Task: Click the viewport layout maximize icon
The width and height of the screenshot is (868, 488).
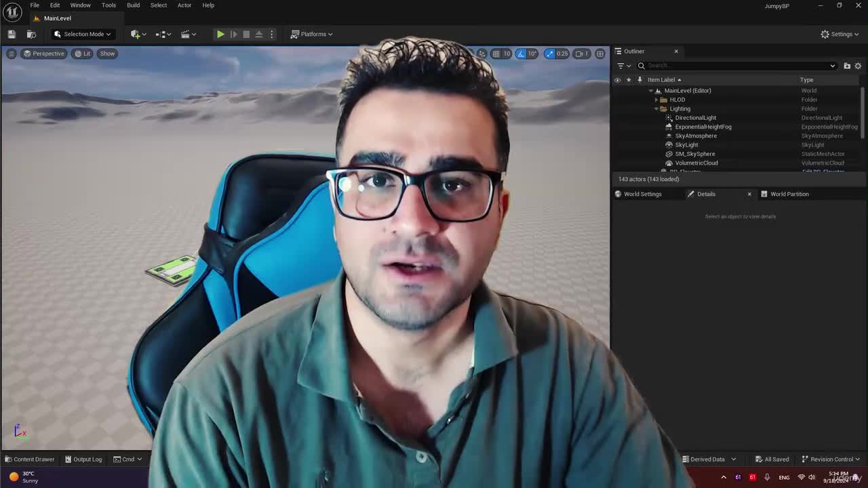Action: tap(600, 54)
